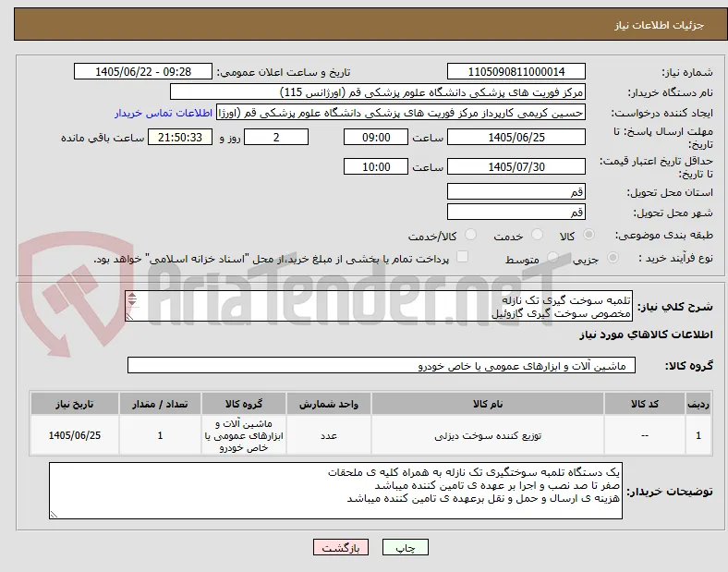Select the کالا/خدمت radio button

click(x=471, y=235)
